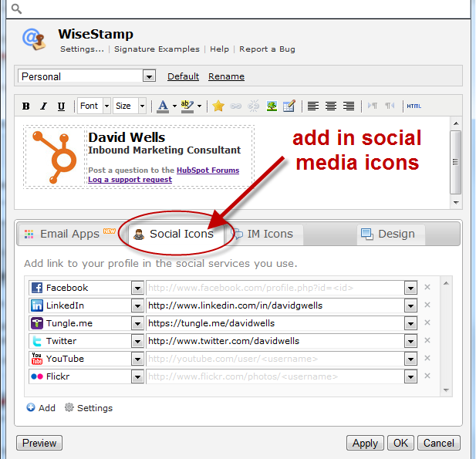Click the table edit icon
Viewport: 476px width, 459px height.
[x=289, y=106]
